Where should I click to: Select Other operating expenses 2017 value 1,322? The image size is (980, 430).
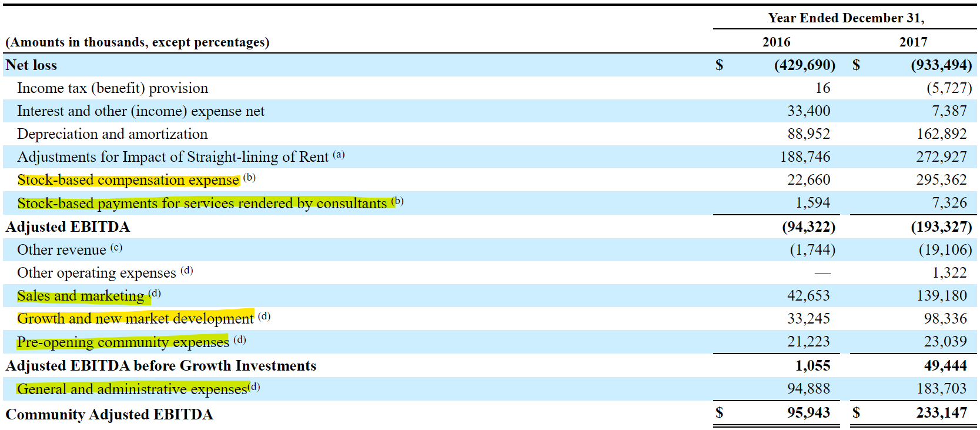(x=949, y=273)
